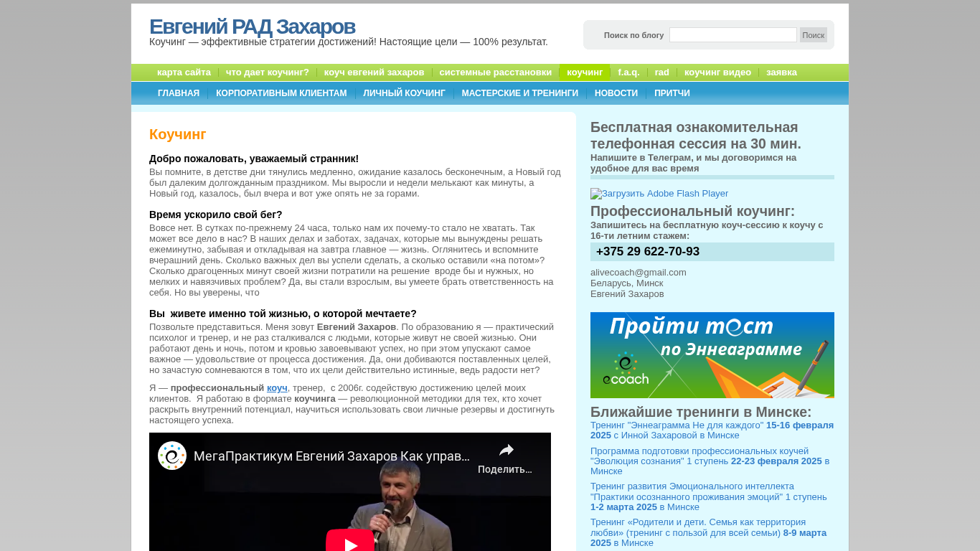Screen dimensions: 980x551
Task: Click the Enneagram test banner
Action: point(712,355)
